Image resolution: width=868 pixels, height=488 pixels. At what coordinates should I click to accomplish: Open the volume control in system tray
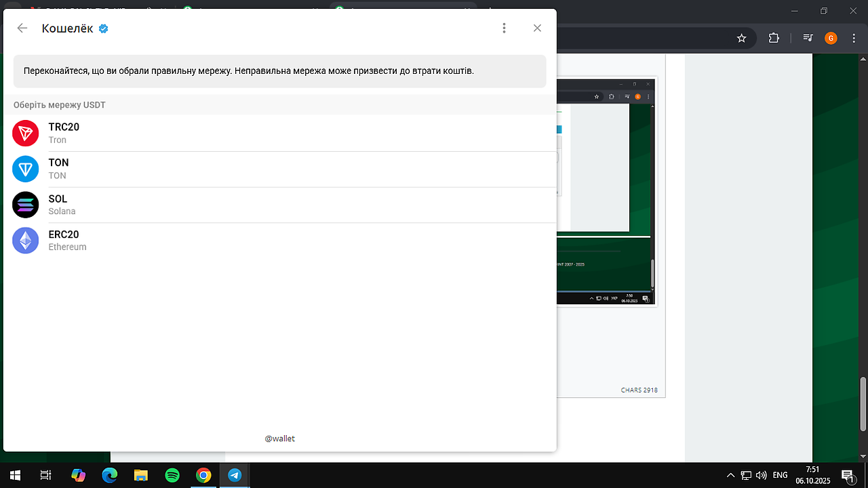pos(761,475)
